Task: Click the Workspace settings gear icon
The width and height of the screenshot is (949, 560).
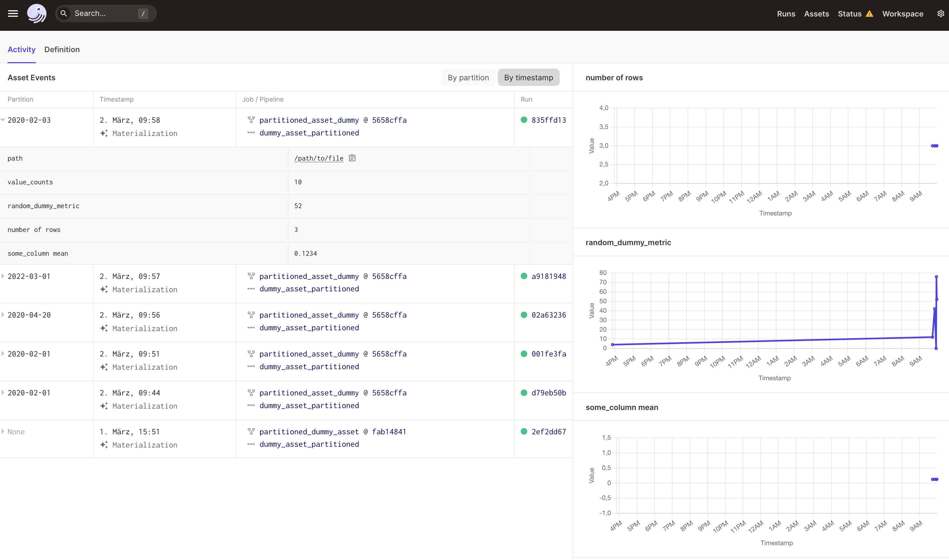Action: point(939,13)
